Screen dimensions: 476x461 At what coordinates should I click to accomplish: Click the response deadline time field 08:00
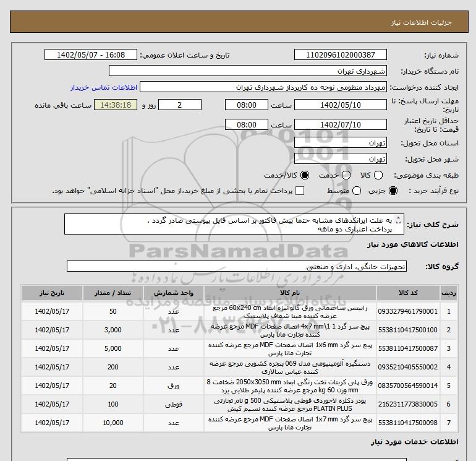coord(247,105)
